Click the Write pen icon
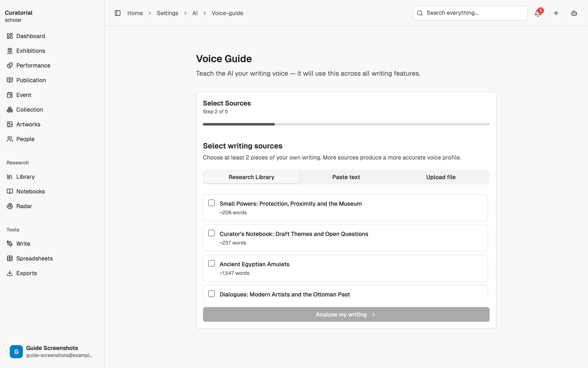 [10, 244]
